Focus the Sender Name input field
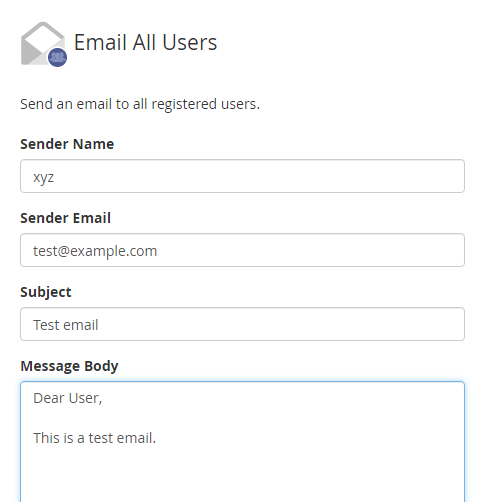The image size is (491, 502). click(242, 176)
